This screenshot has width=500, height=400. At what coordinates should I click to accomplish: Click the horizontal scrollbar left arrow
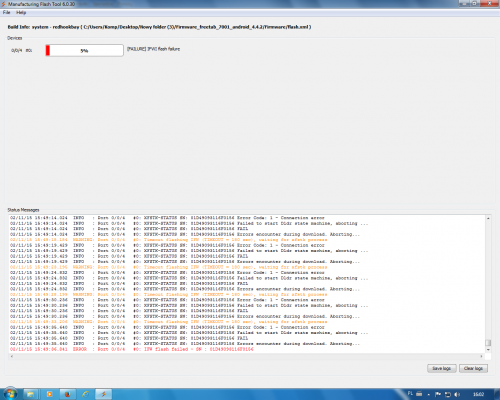12,356
